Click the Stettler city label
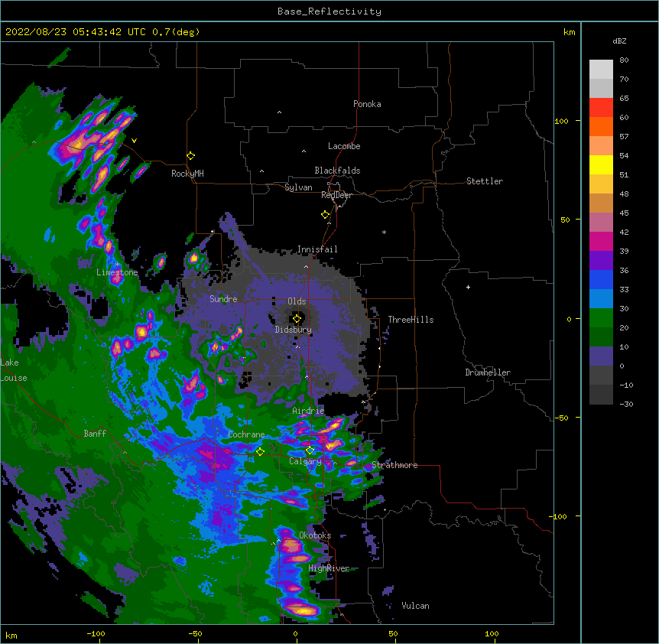Screen dimensions: 659x644 pos(485,181)
